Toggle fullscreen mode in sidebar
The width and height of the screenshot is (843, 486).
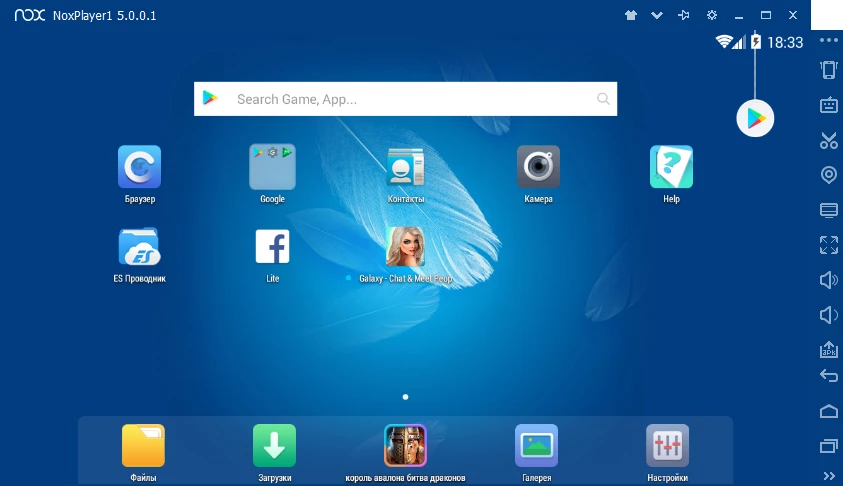828,245
